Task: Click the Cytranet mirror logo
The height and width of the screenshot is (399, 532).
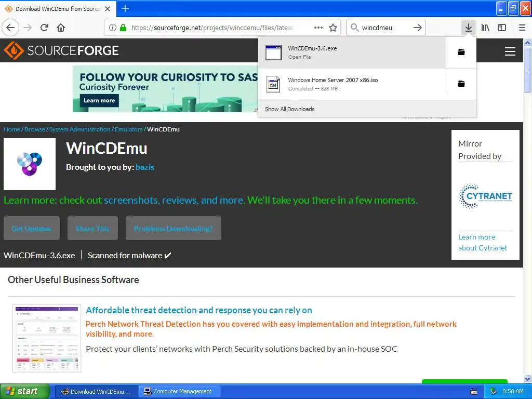Action: (485, 196)
